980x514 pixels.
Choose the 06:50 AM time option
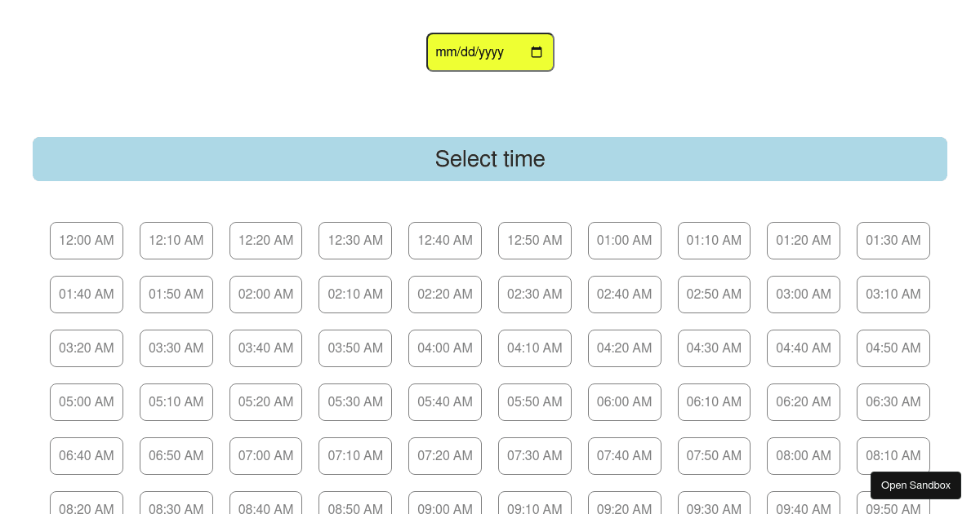176,456
